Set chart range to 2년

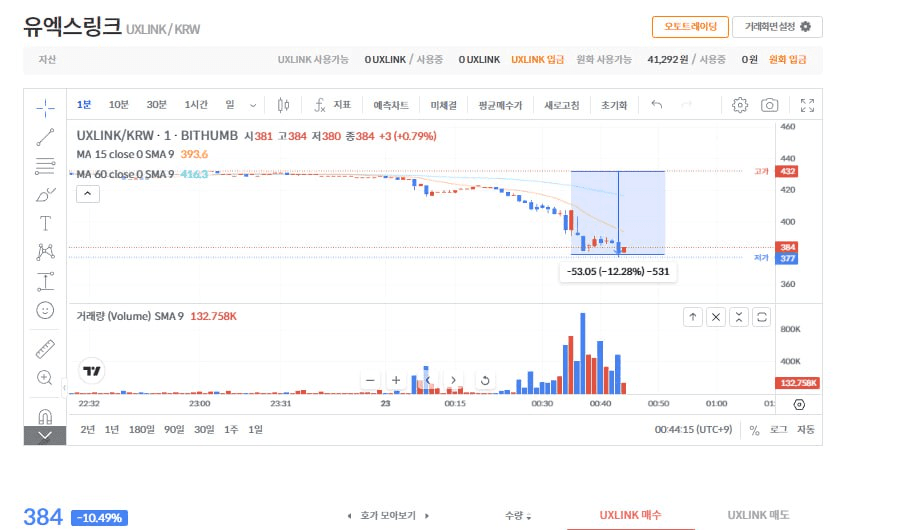pyautogui.click(x=88, y=430)
